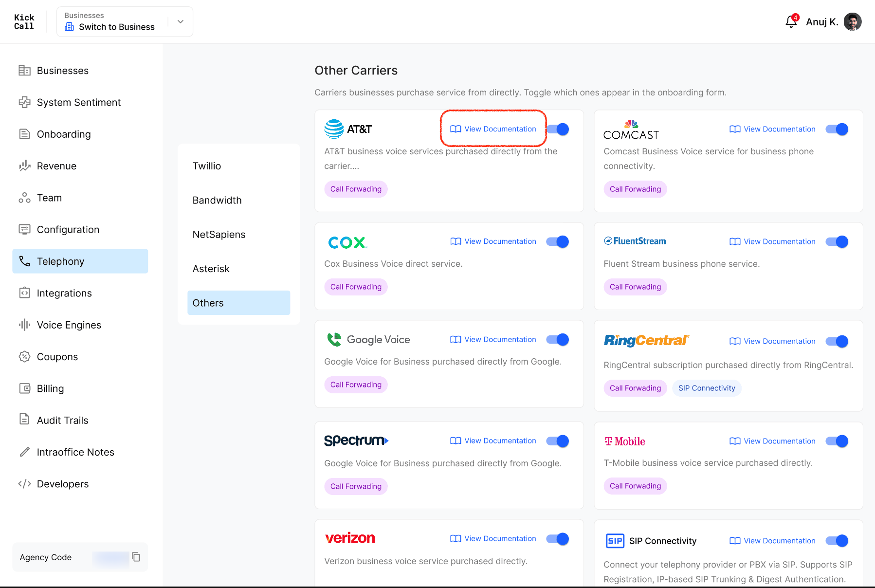Select the Twillio carrier tab
The height and width of the screenshot is (588, 875).
239,166
